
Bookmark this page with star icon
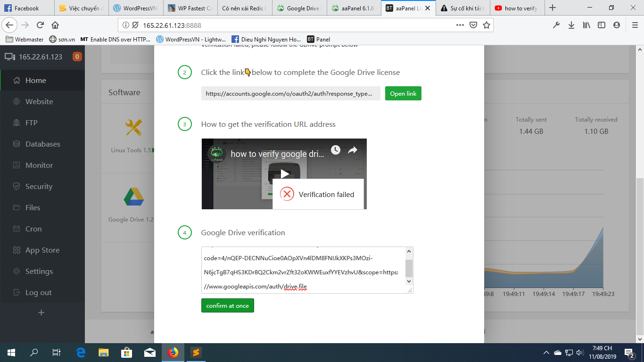tap(487, 25)
